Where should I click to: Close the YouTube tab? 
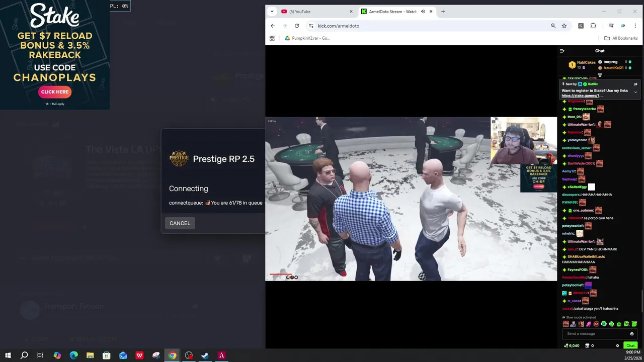(x=351, y=12)
